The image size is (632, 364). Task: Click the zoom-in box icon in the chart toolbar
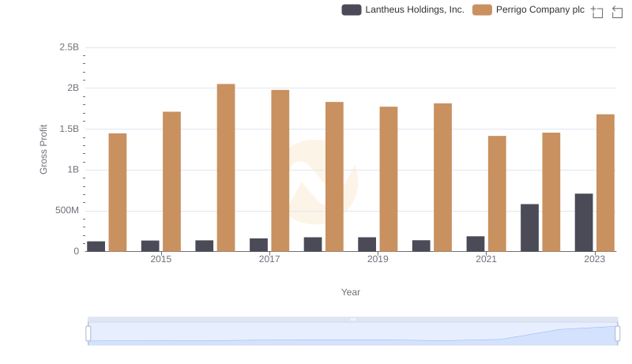(x=597, y=12)
